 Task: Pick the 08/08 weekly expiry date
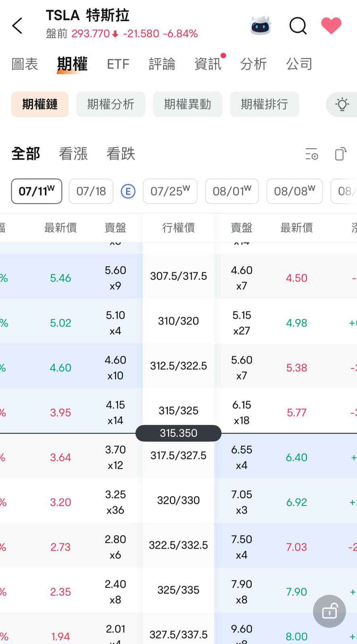tap(295, 191)
